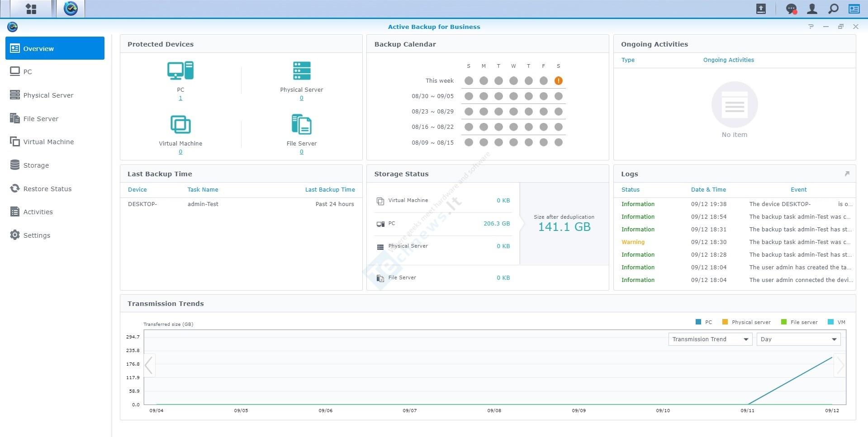Select the log entry at 09/12 18:54
The height and width of the screenshot is (437, 868).
(x=735, y=217)
